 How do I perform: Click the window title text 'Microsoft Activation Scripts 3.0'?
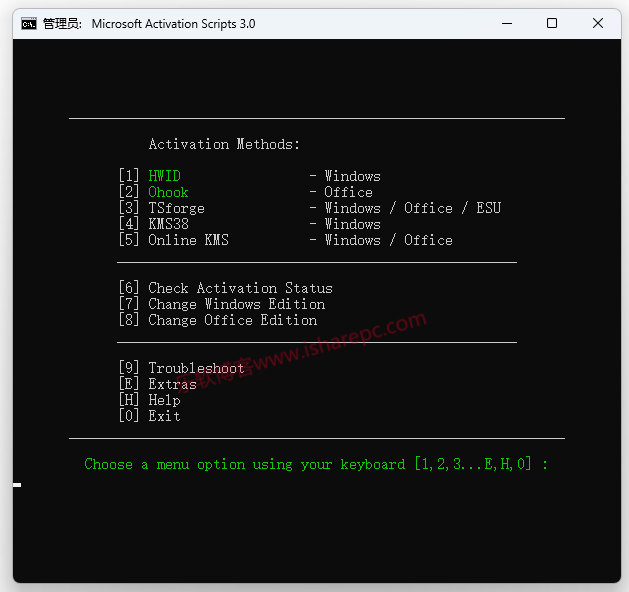click(x=173, y=24)
